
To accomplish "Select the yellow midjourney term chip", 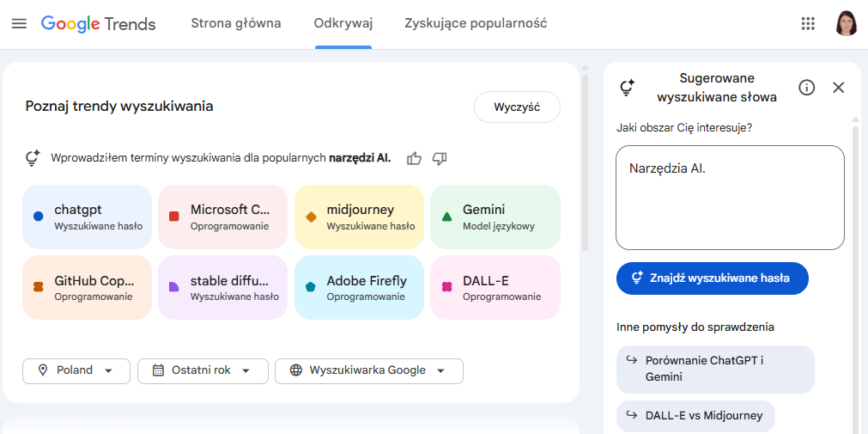I will tap(359, 217).
